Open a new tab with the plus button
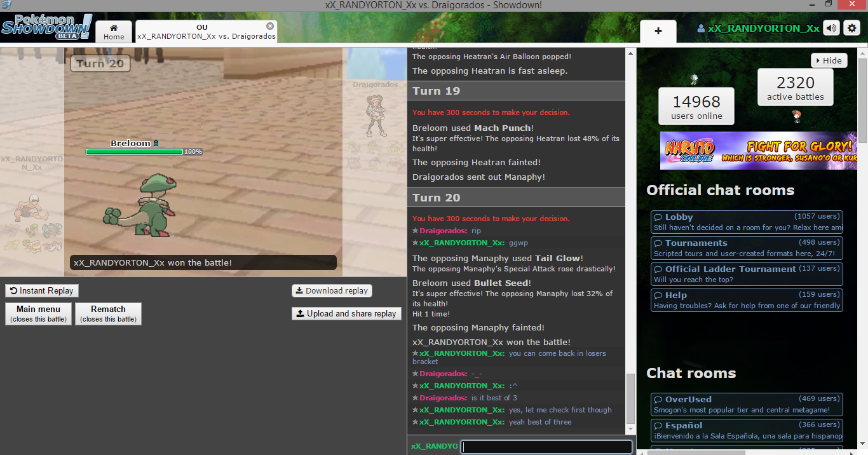The width and height of the screenshot is (868, 455). pos(658,31)
